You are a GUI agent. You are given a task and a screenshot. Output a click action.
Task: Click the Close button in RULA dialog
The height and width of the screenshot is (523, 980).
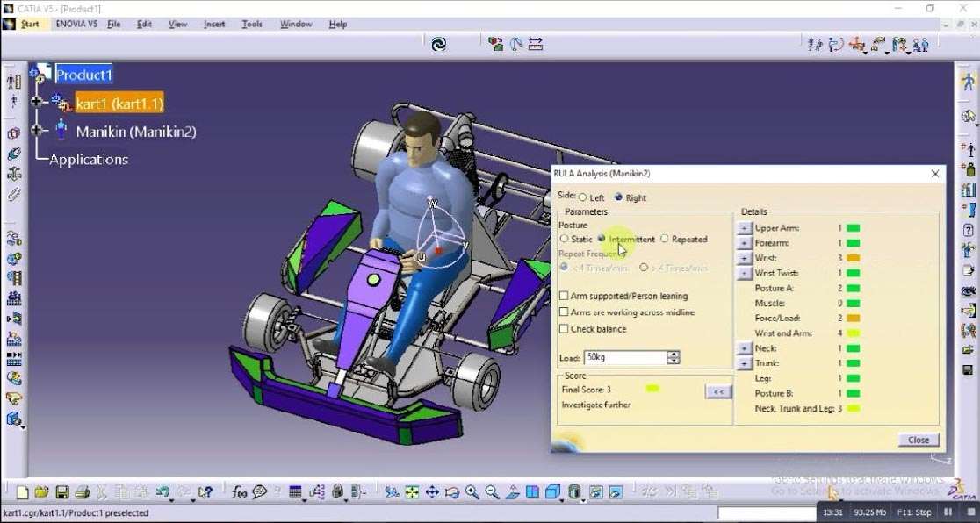(919, 440)
